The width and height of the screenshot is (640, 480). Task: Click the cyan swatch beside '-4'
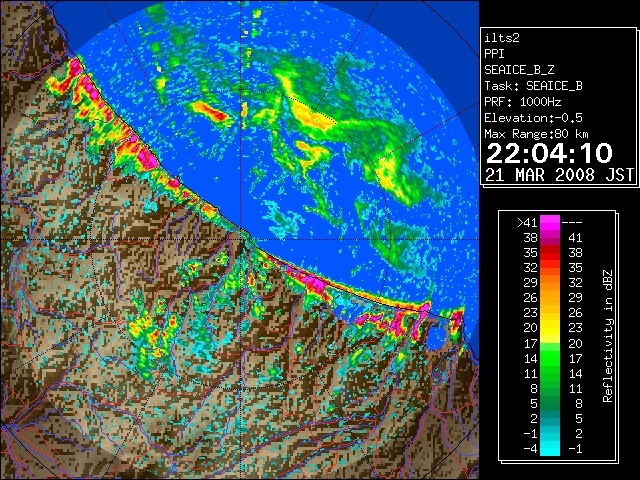click(550, 449)
